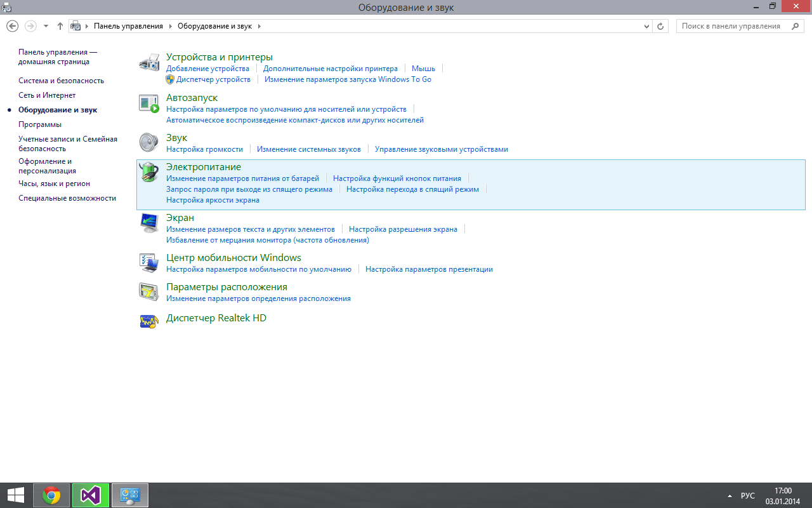Open the Экран monitor icon

[x=148, y=223]
